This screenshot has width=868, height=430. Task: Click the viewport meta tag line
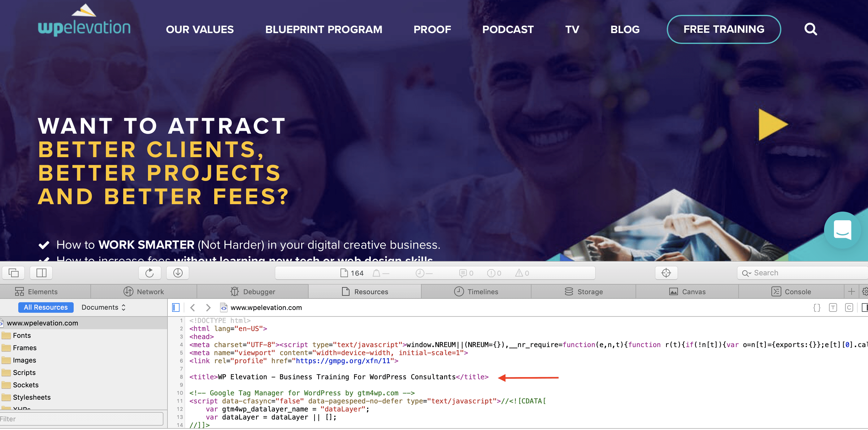pyautogui.click(x=328, y=353)
